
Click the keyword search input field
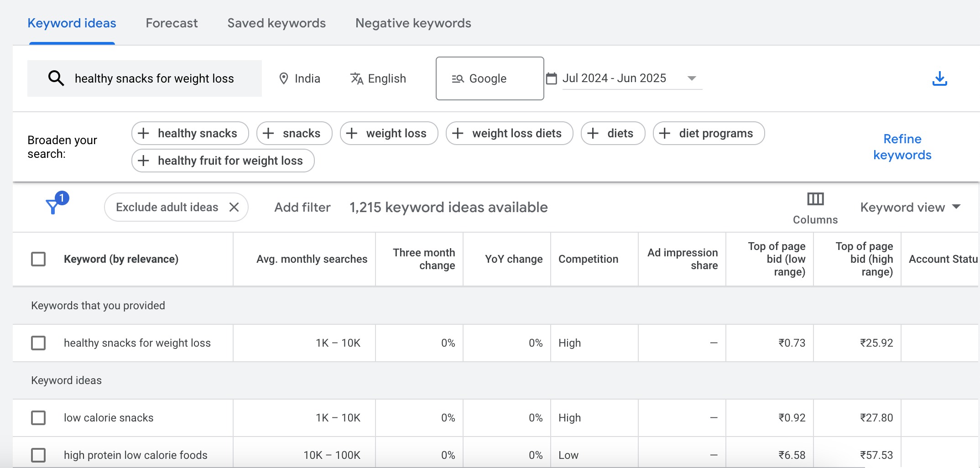point(145,78)
